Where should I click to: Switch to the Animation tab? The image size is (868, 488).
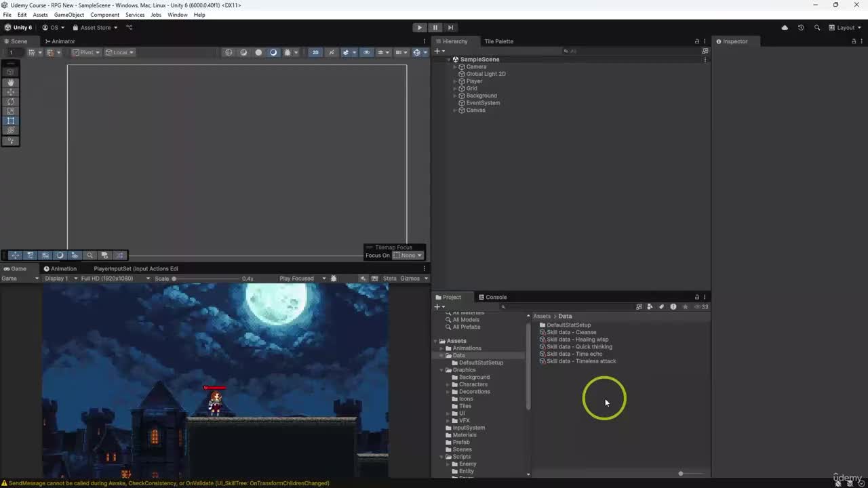click(60, 269)
